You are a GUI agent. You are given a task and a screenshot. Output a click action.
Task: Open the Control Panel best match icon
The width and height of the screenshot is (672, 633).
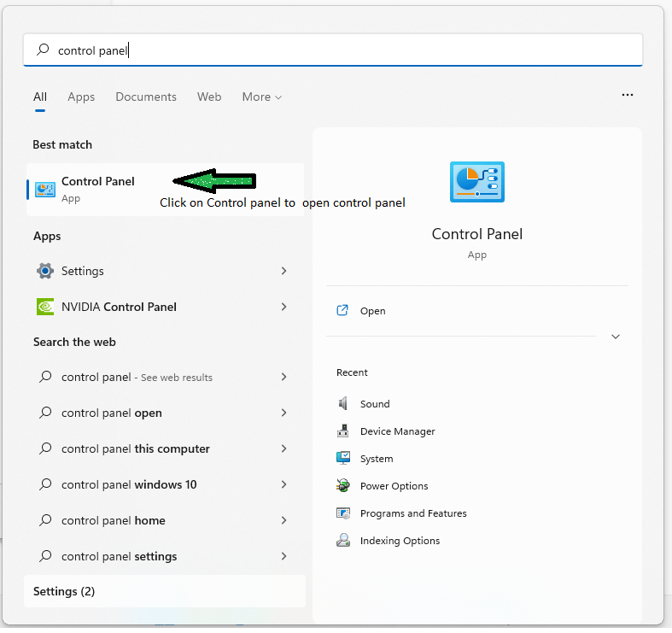pos(45,189)
